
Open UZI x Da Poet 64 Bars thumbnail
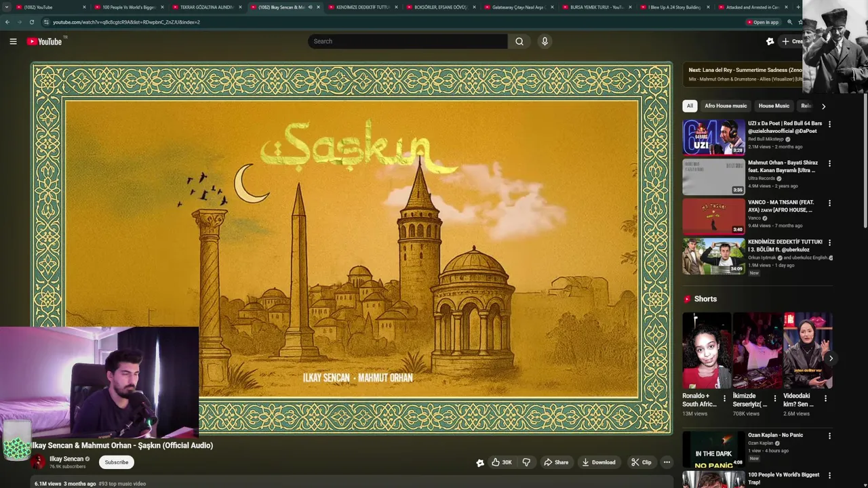click(714, 138)
